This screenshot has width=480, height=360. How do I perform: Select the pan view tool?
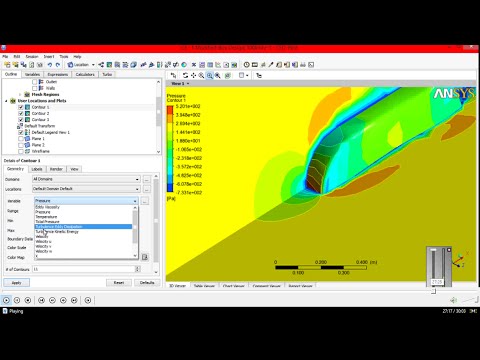click(x=193, y=76)
